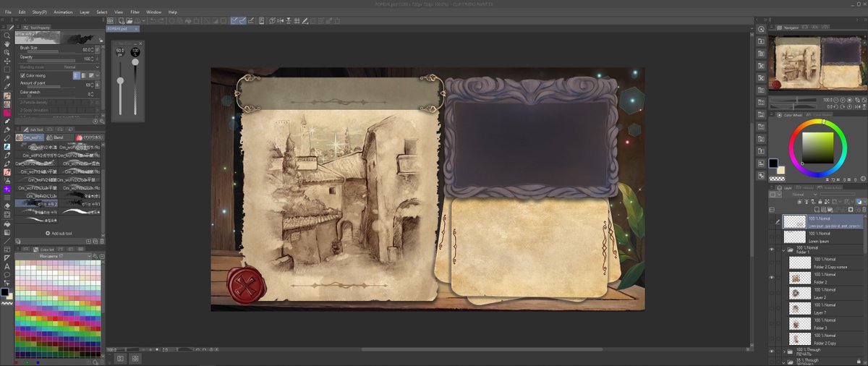The height and width of the screenshot is (366, 868).
Task: Toggle the Color mixing checkbox
Action: (x=22, y=75)
